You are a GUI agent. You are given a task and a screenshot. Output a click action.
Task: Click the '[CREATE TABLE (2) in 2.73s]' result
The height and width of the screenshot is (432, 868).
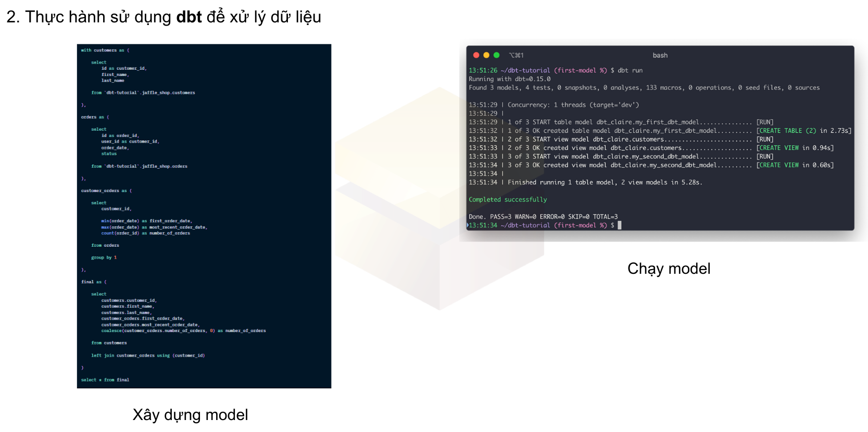click(803, 131)
